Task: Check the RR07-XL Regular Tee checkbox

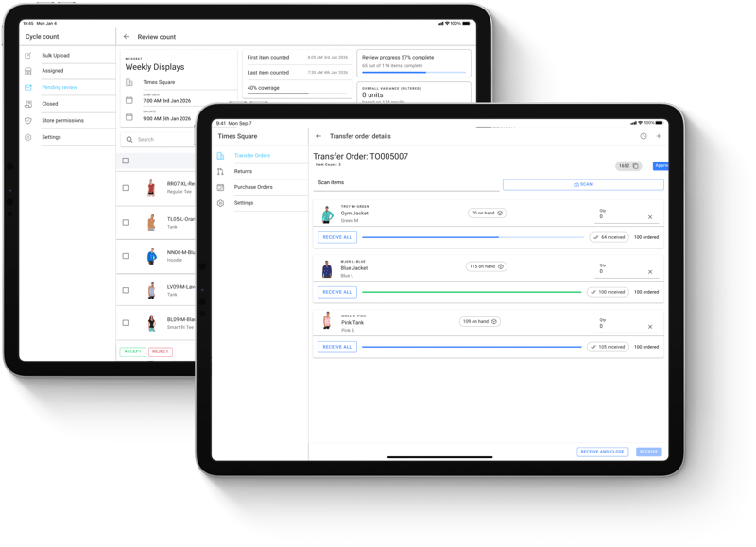Action: tap(126, 186)
